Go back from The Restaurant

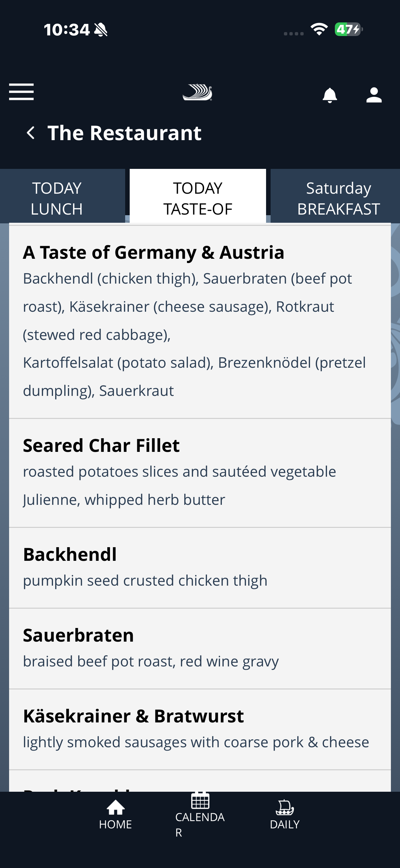click(x=31, y=133)
